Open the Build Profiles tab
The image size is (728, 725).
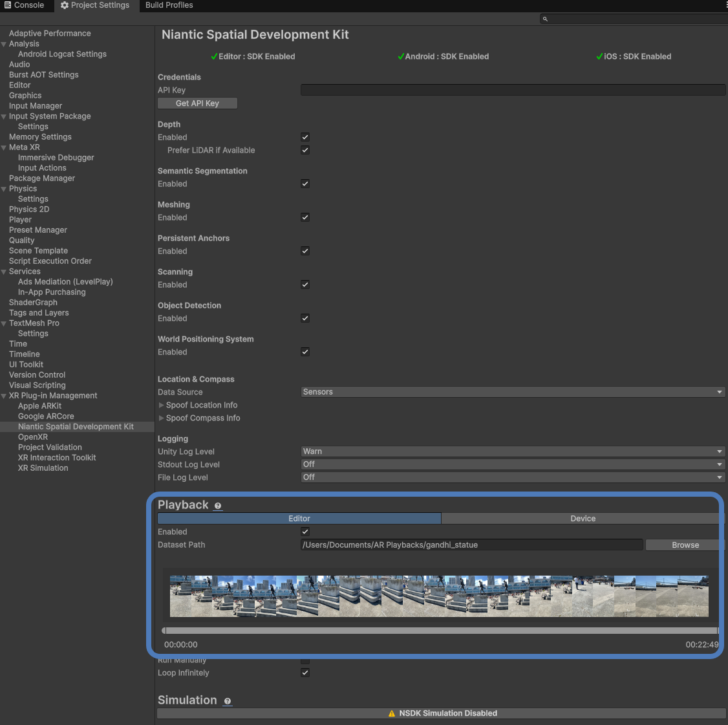[x=169, y=5]
